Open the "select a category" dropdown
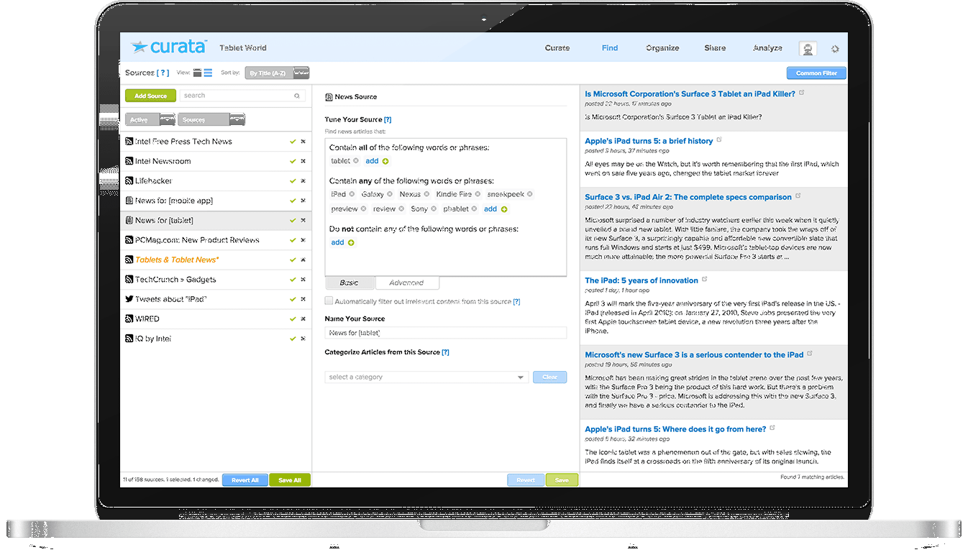The width and height of the screenshot is (968, 560). point(427,377)
